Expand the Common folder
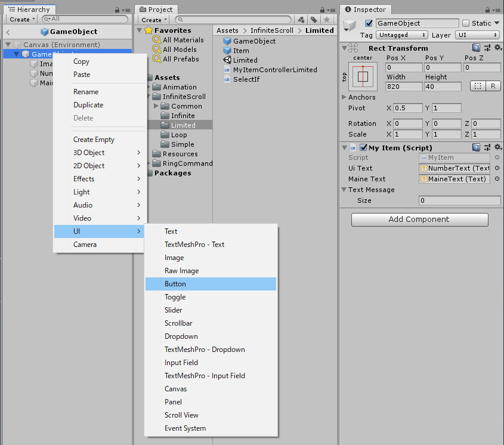504x445 pixels. coord(156,106)
